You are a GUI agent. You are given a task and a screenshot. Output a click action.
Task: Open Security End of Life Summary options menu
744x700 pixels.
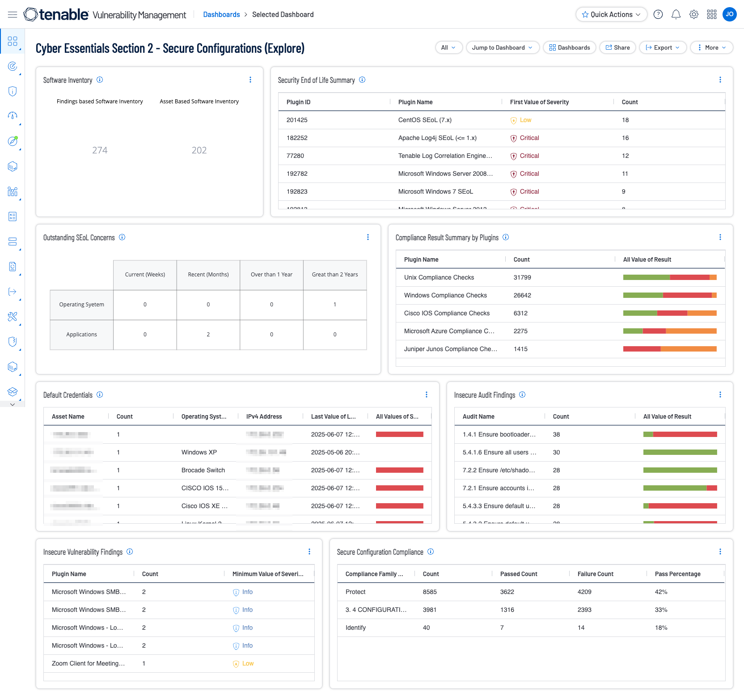(720, 80)
